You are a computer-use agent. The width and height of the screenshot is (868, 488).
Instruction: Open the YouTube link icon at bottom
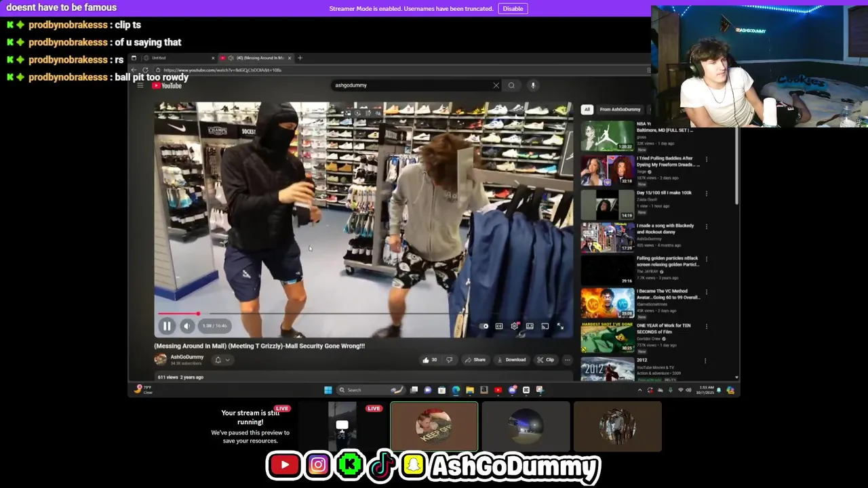pos(284,465)
